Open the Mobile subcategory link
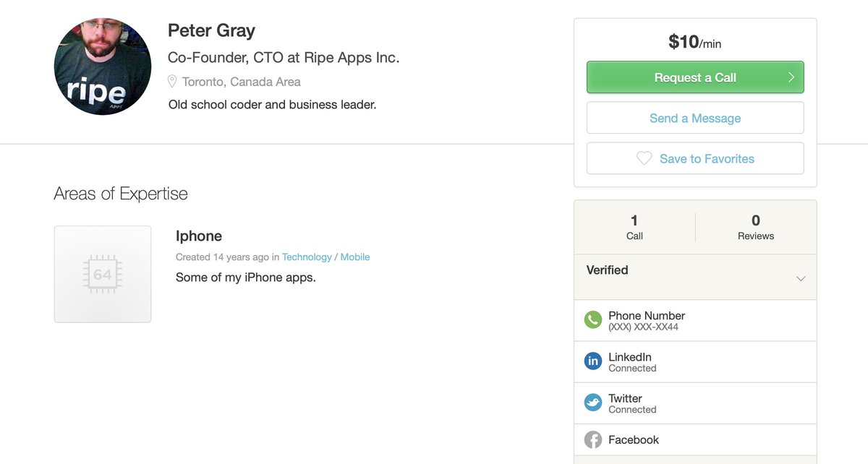Image resolution: width=868 pixels, height=464 pixels. pyautogui.click(x=355, y=257)
